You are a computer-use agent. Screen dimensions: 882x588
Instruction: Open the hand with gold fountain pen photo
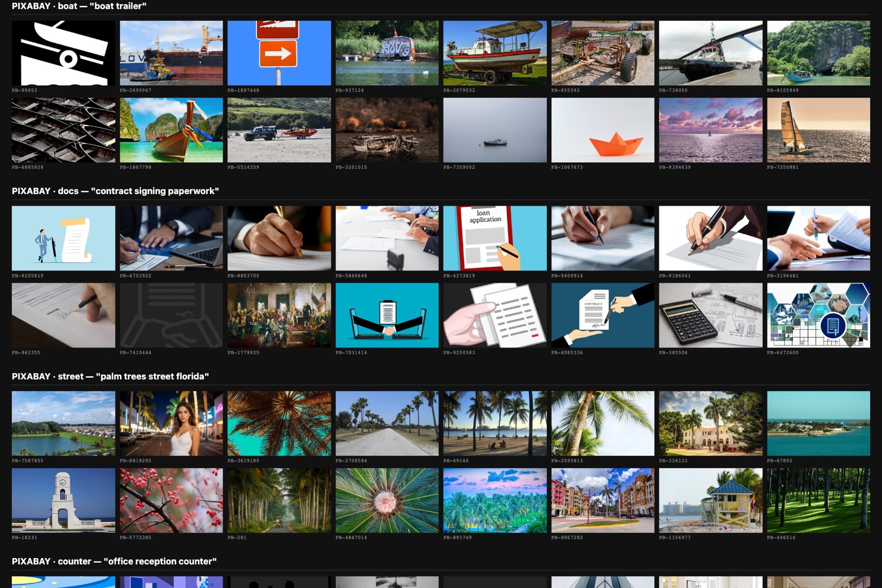(x=279, y=238)
